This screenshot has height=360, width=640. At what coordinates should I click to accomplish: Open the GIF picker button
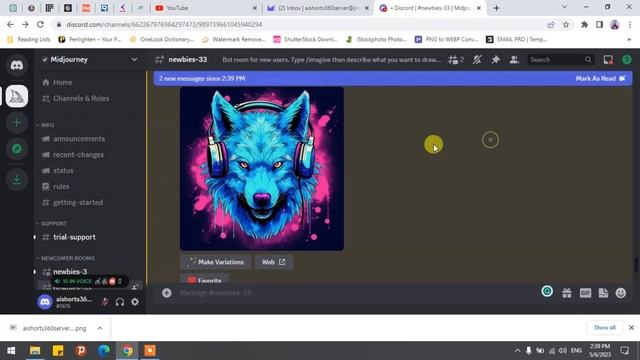tap(585, 293)
